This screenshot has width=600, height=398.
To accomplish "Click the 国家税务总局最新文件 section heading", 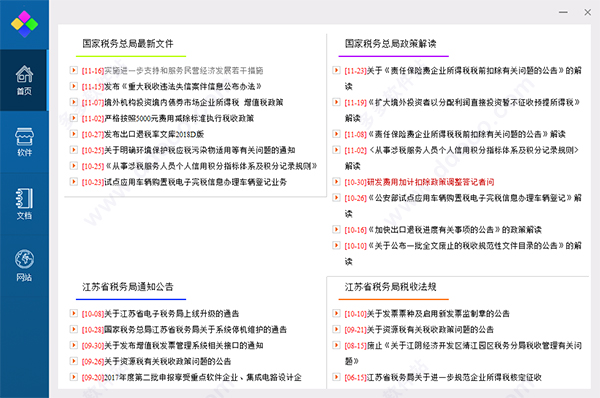I will click(128, 44).
